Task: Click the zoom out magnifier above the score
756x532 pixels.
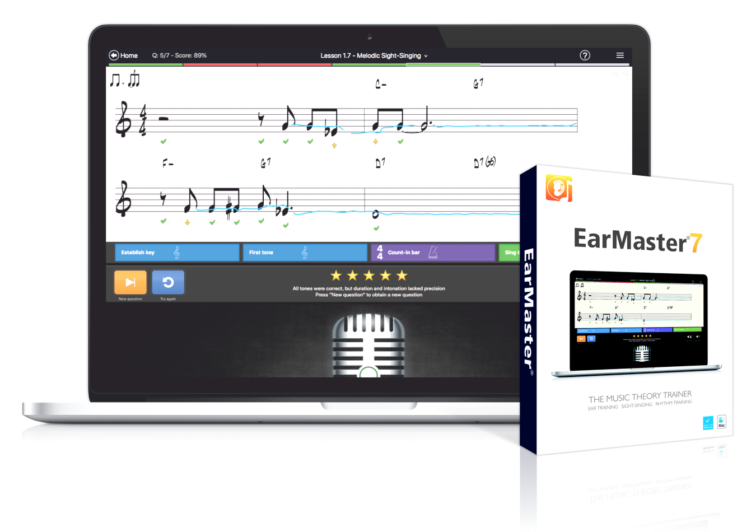Action: 614,73
